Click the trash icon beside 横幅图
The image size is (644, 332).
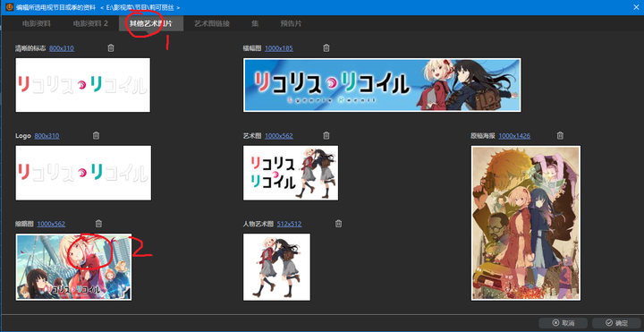click(326, 48)
